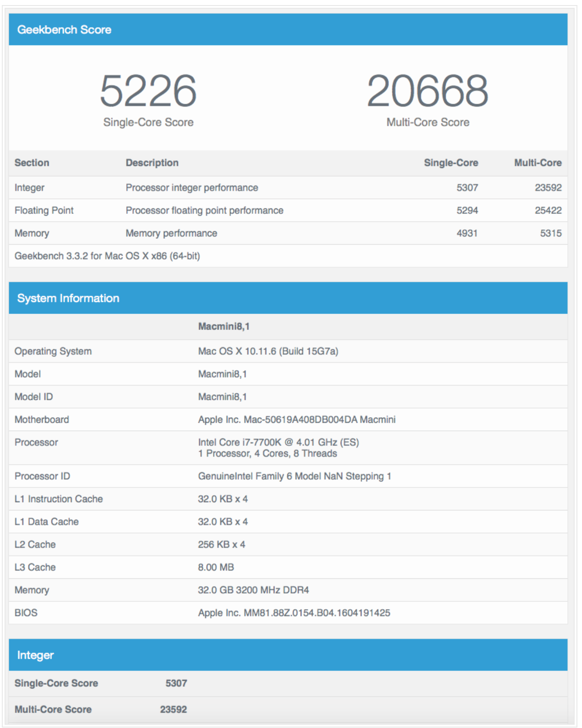Screen dimensions: 582x728
Task: Click the System Information header
Action: 288,298
